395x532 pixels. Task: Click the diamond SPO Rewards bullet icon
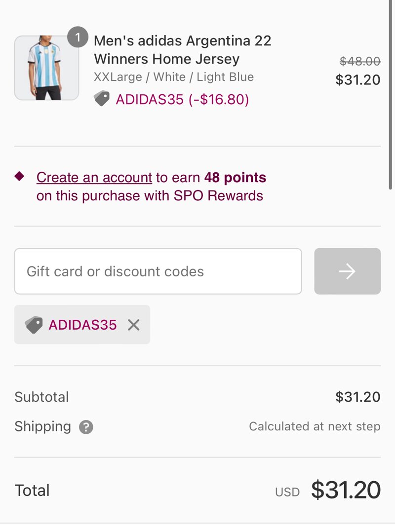(19, 176)
